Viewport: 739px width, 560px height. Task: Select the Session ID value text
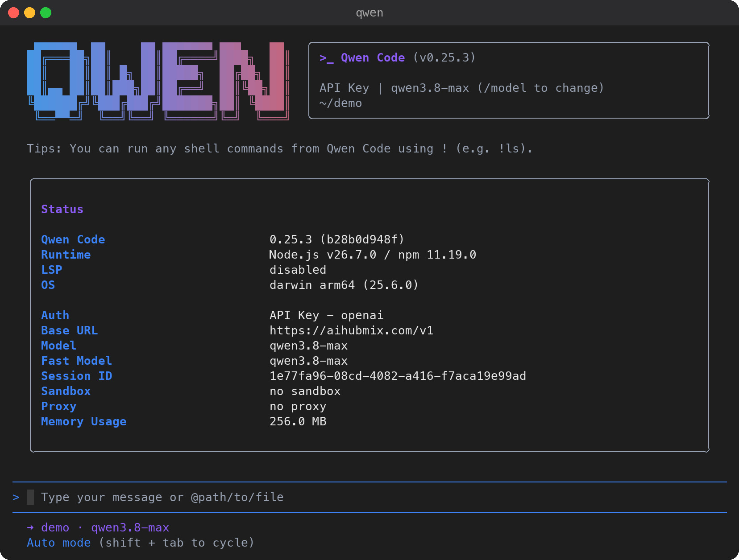398,376
